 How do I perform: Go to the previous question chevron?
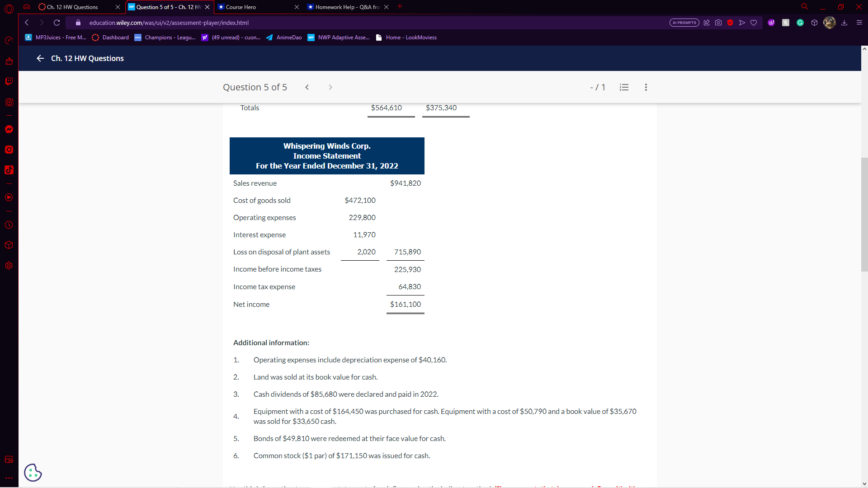307,87
